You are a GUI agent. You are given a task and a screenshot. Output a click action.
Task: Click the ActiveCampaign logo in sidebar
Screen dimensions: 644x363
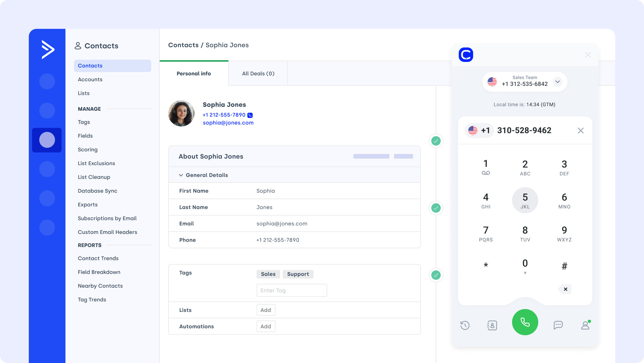pos(48,49)
